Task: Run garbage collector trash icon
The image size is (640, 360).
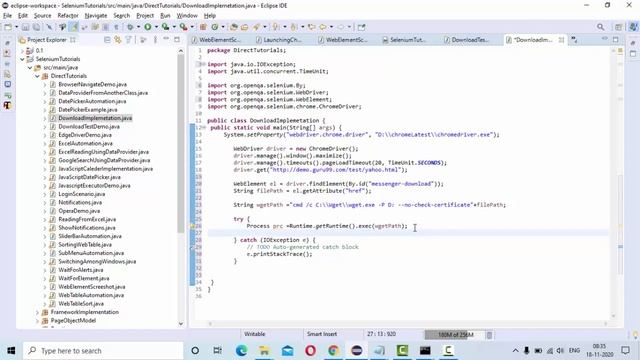Action: pyautogui.click(x=489, y=335)
